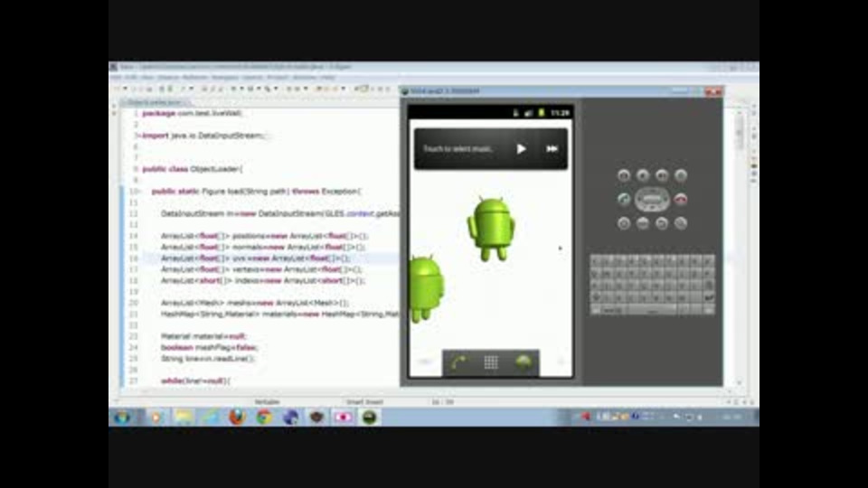Click emulator search hardware button

click(680, 223)
